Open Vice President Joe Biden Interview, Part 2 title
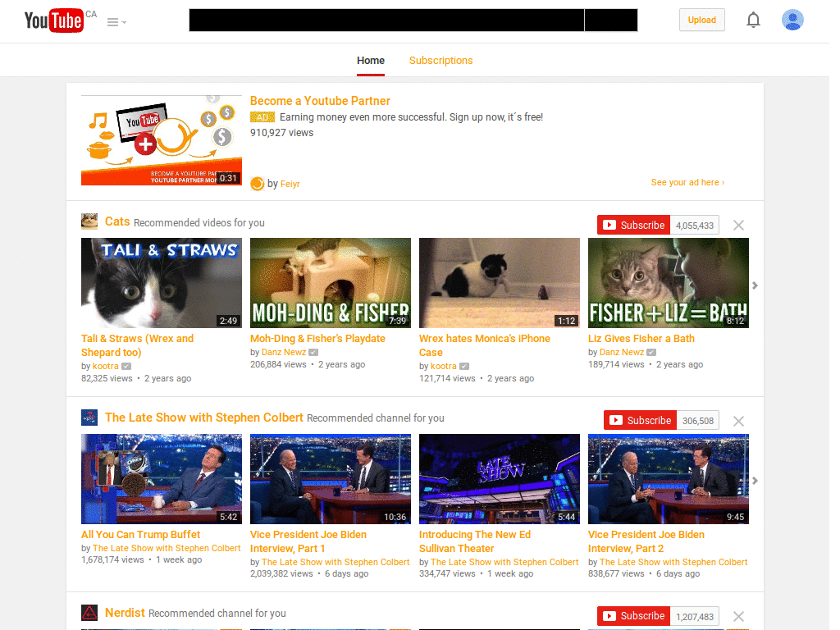This screenshot has width=840, height=630. click(x=646, y=541)
